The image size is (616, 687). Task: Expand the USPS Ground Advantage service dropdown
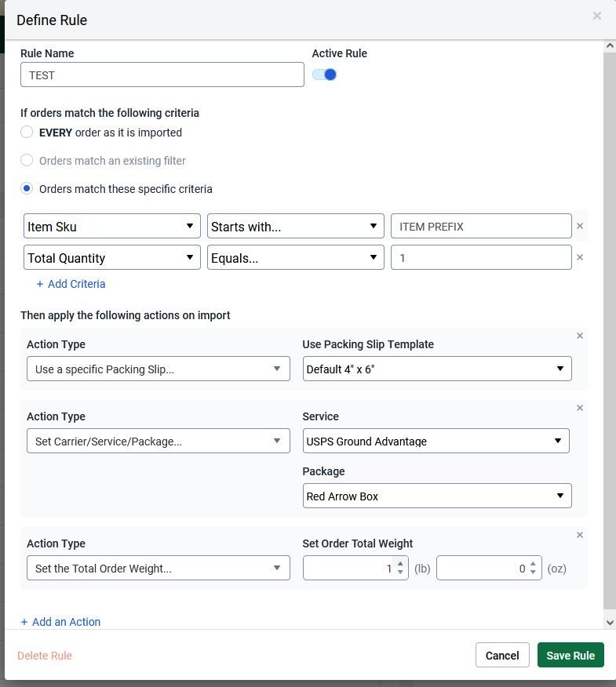(436, 442)
